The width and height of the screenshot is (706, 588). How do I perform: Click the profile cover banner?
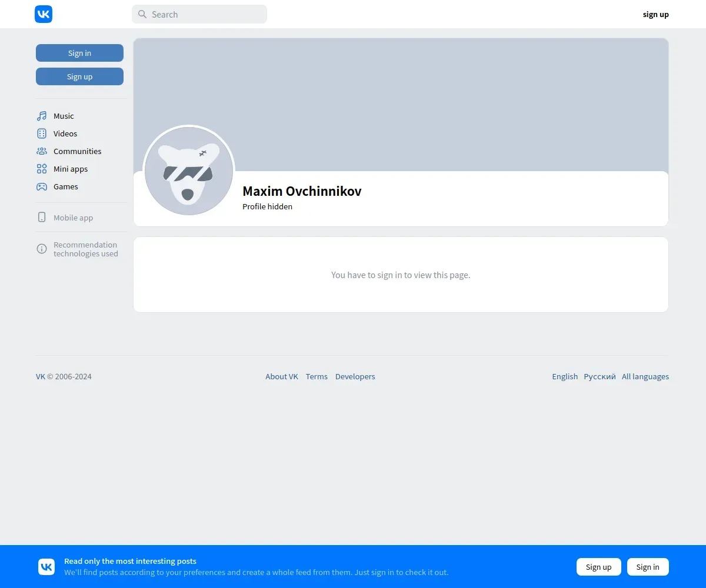pos(401,105)
